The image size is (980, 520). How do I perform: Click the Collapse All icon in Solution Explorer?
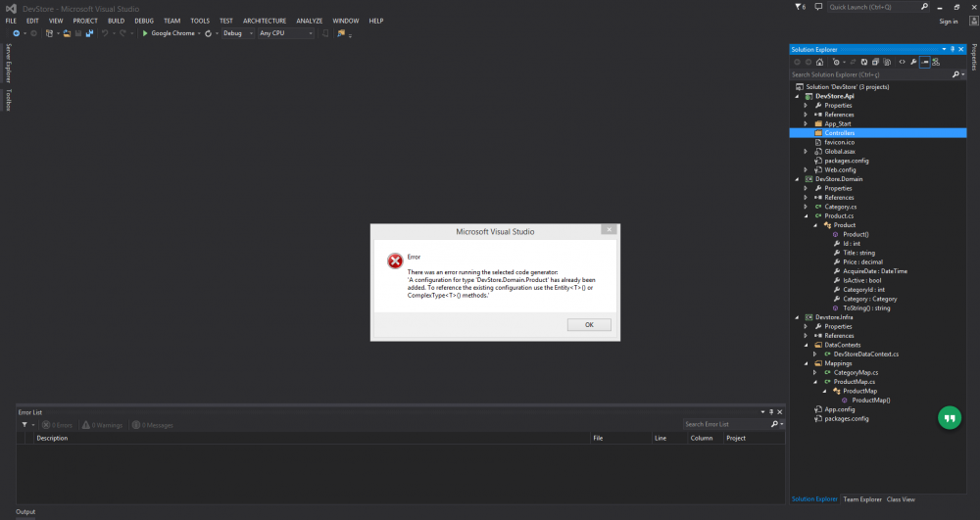(874, 62)
